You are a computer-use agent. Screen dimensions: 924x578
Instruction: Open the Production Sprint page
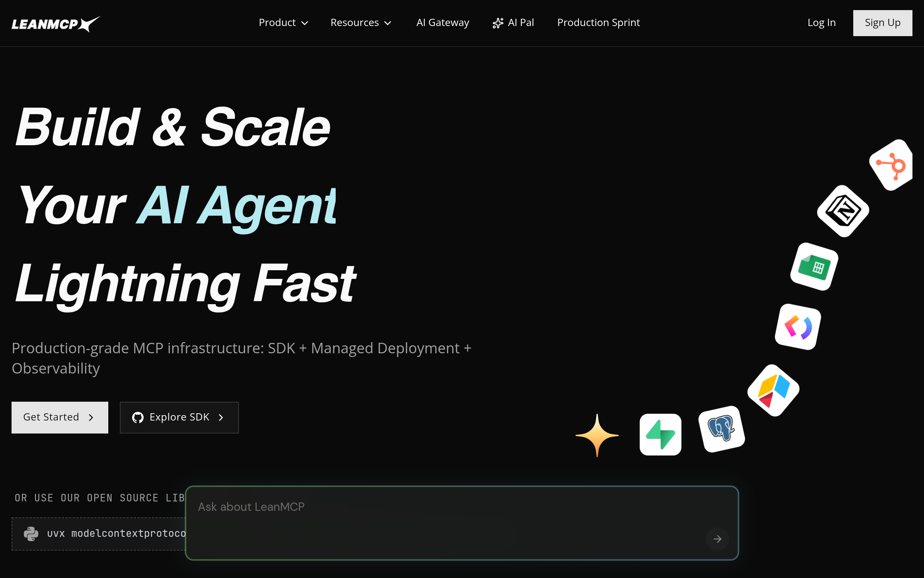pyautogui.click(x=598, y=22)
